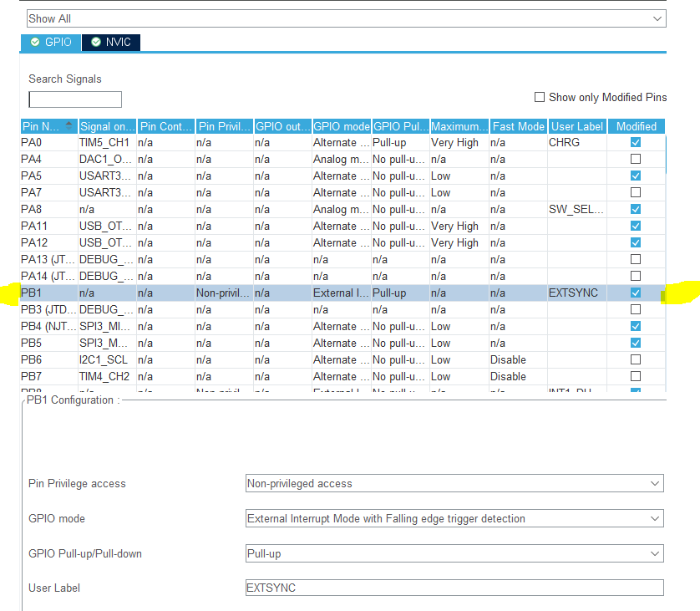700x611 pixels.
Task: Sort by the Signal on Pin column header
Action: pos(108,126)
